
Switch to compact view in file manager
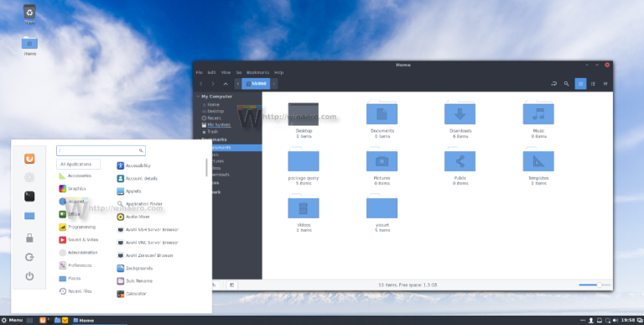(605, 83)
